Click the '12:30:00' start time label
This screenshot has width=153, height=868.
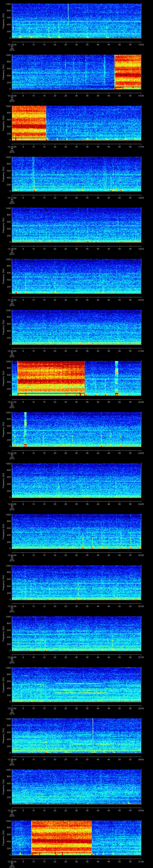click(x=12, y=861)
